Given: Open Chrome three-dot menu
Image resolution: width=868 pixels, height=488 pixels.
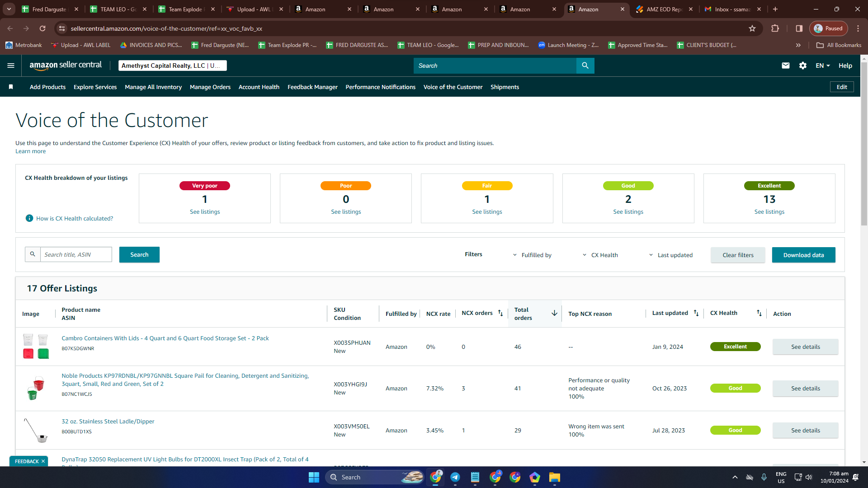Looking at the screenshot, I should click(858, 28).
